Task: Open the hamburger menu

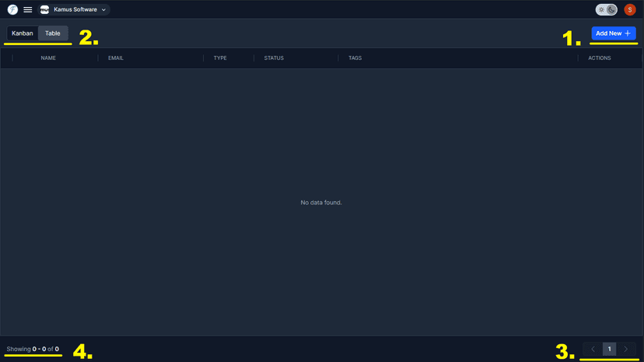Action: pos(28,9)
